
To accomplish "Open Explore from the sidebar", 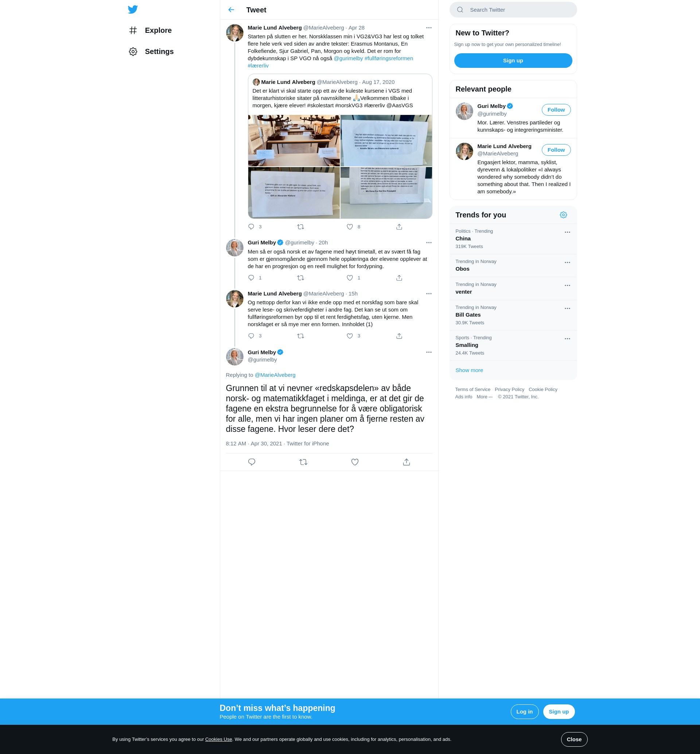I will [150, 30].
